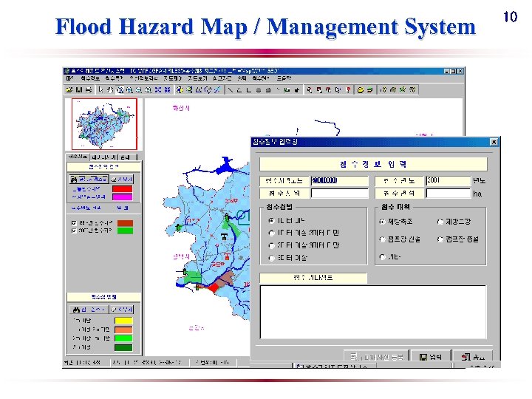Select the already-selected radio in the right dialog group

383,222
